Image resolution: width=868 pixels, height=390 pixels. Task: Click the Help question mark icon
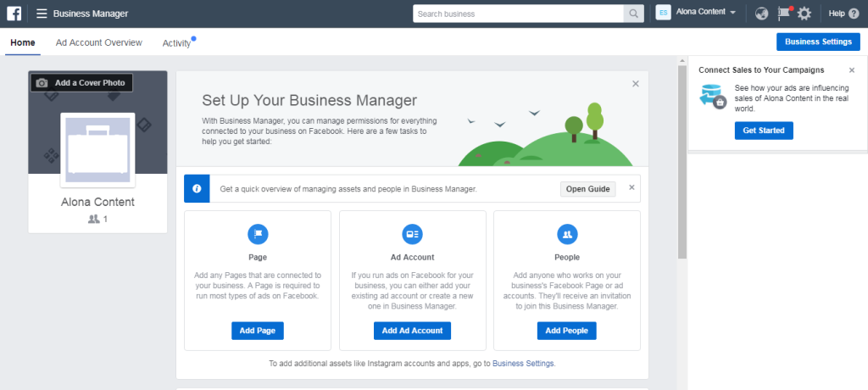pos(854,14)
